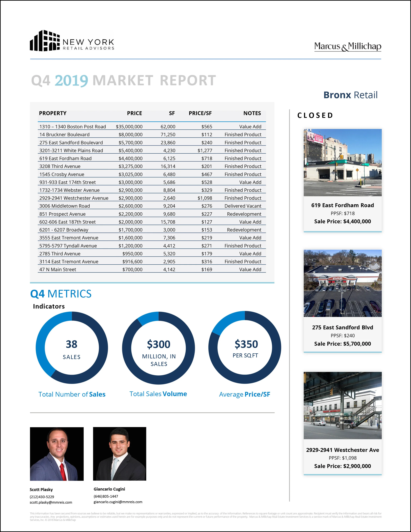Open the 619 East Fordham Road photo
The height and width of the screenshot is (532, 411).
coord(343,162)
